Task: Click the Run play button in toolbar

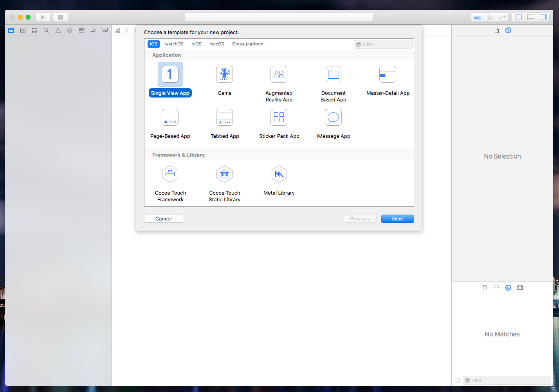Action: 43,17
